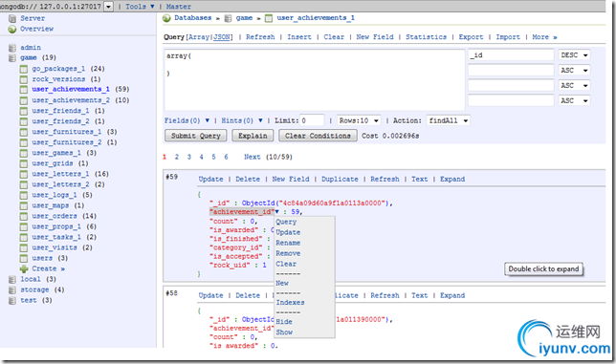Click the Explain button
The image size is (616, 364).
tap(253, 136)
